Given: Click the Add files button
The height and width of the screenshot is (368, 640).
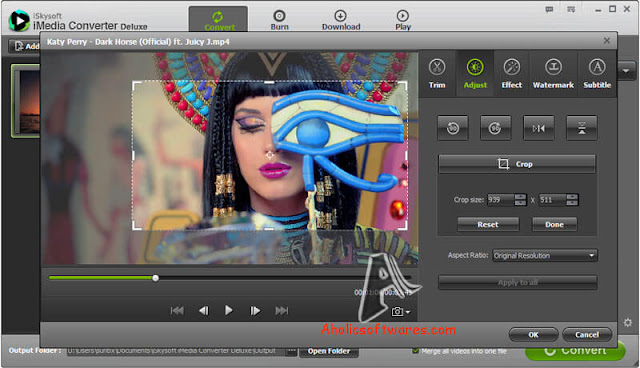Looking at the screenshot, I should [x=25, y=46].
